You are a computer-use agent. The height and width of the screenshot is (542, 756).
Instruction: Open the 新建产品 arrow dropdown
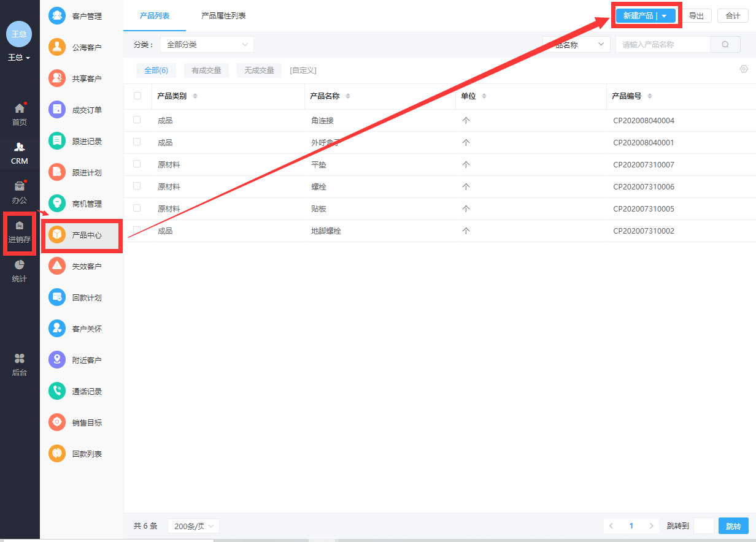(664, 16)
